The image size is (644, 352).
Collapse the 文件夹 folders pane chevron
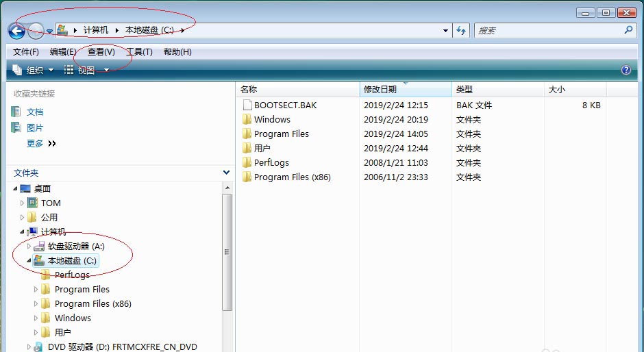click(x=226, y=173)
